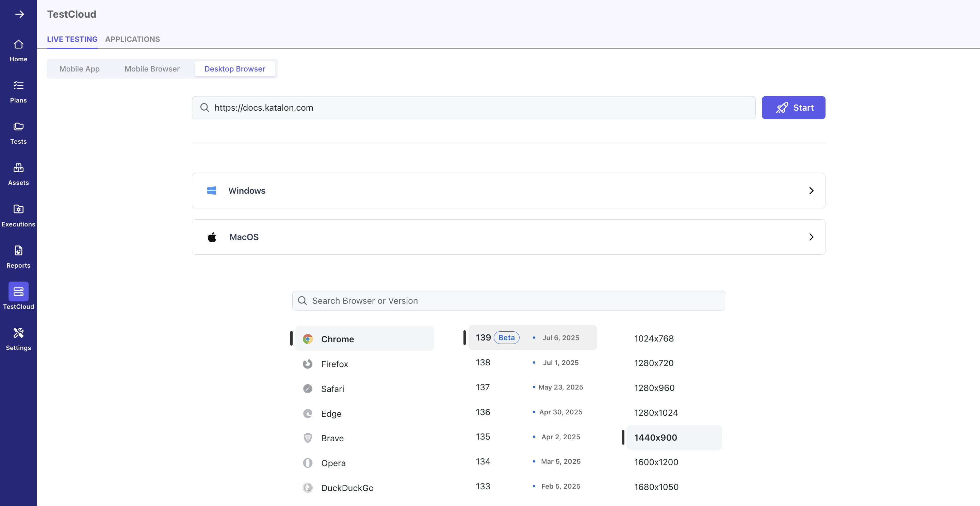Viewport: 980px width, 506px height.
Task: Click the Chrome browser icon
Action: 308,339
